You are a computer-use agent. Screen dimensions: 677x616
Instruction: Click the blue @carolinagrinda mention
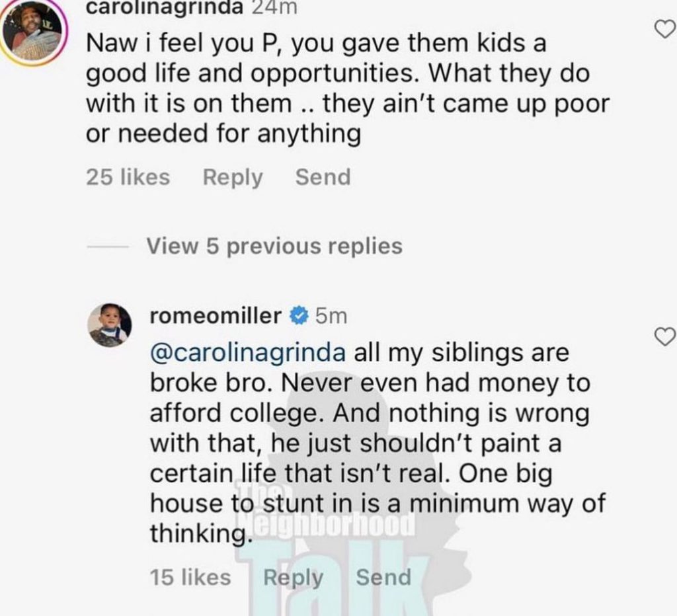pyautogui.click(x=249, y=352)
